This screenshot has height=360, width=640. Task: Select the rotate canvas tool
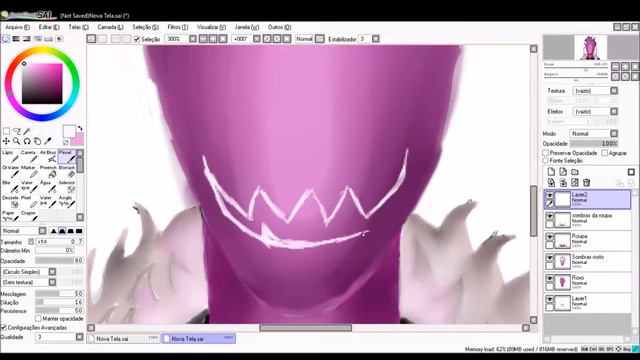click(x=27, y=141)
